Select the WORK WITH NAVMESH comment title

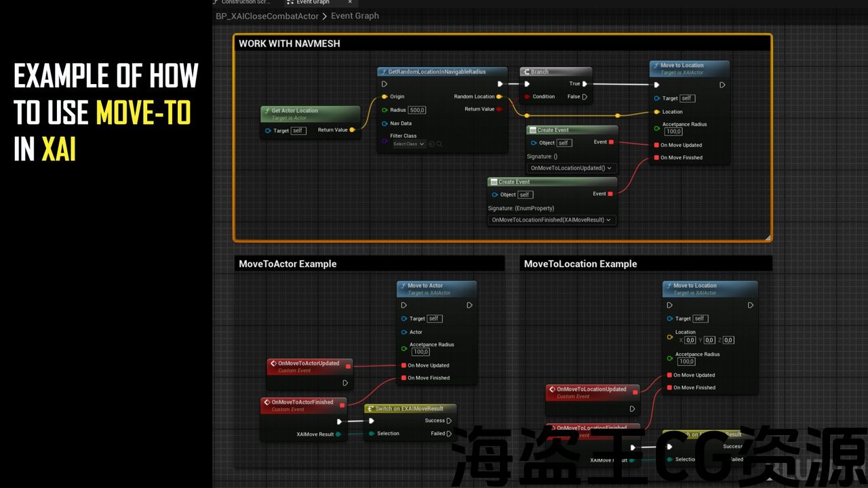click(x=290, y=43)
